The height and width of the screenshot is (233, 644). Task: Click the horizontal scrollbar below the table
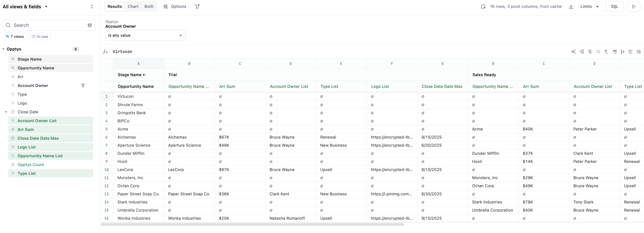coord(252,224)
